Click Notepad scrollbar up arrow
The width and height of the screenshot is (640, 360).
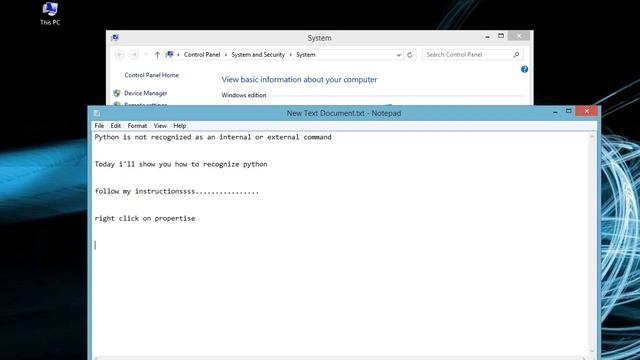pos(592,136)
